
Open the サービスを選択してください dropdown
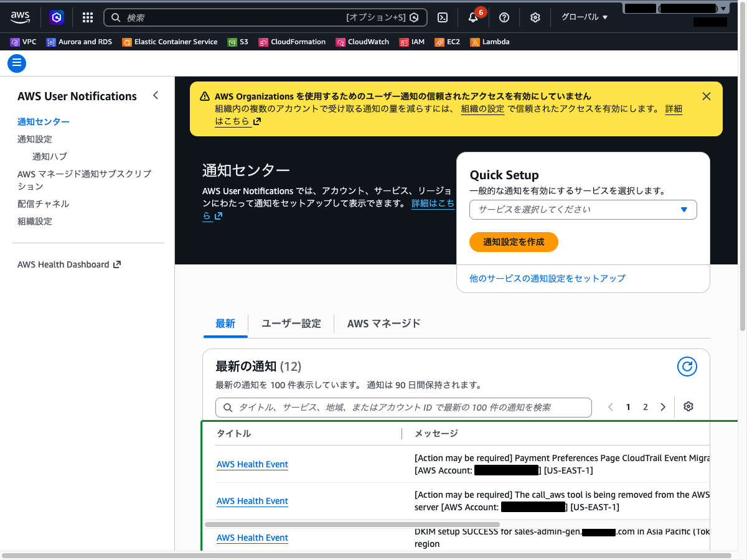click(583, 210)
